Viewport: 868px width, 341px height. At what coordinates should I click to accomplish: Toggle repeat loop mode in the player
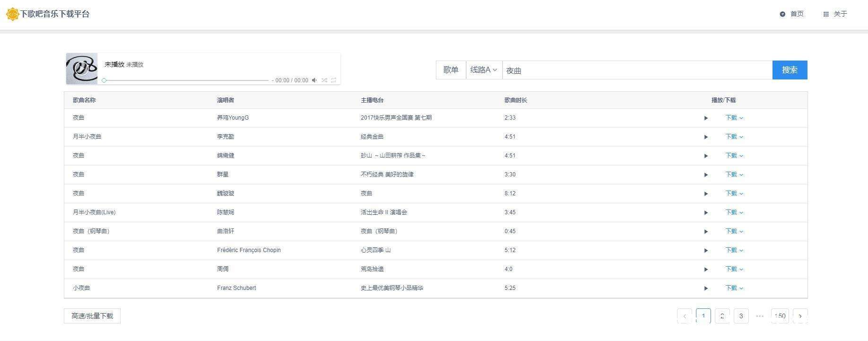coord(334,80)
